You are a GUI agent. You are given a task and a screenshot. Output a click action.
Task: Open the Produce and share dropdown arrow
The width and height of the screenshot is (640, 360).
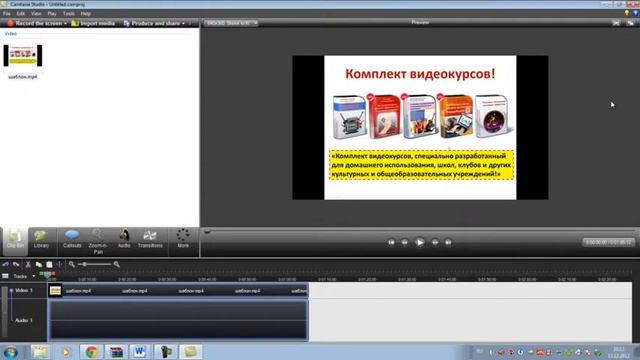[183, 23]
